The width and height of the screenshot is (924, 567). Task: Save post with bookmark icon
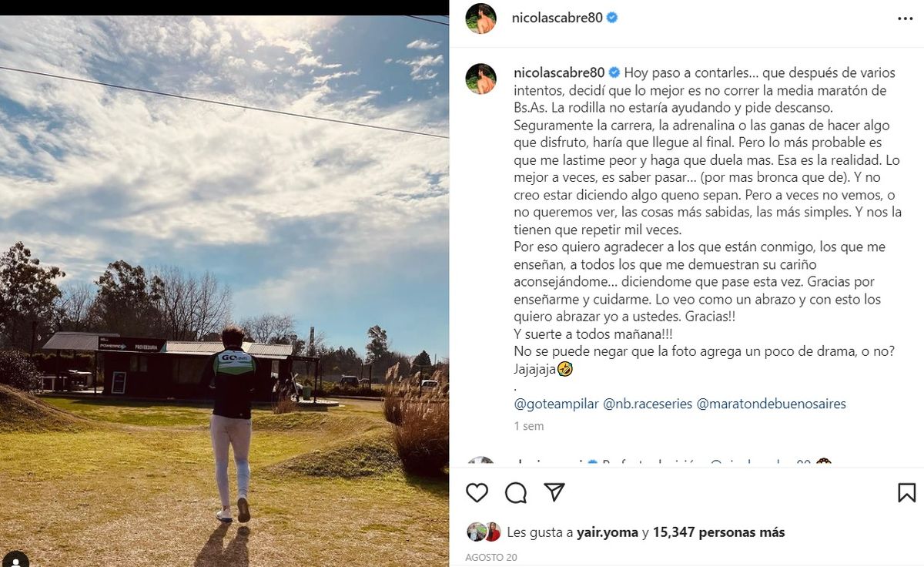[x=906, y=492]
